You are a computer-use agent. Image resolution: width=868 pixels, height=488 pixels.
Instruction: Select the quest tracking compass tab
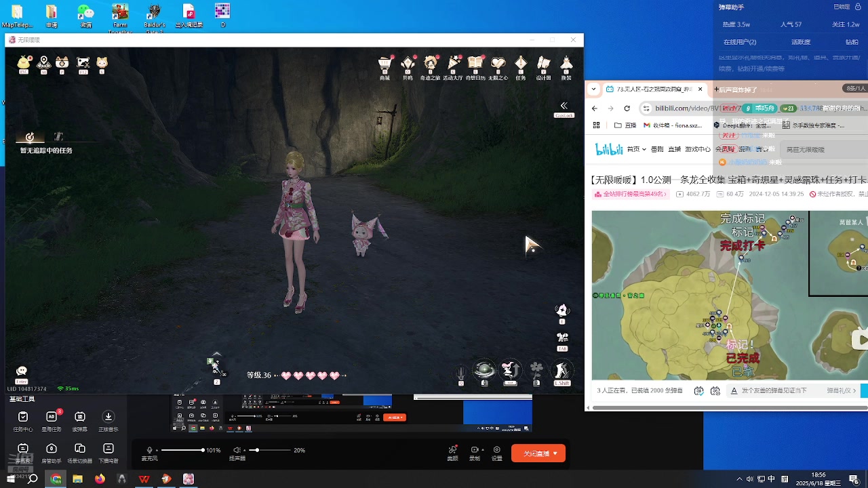pyautogui.click(x=30, y=137)
